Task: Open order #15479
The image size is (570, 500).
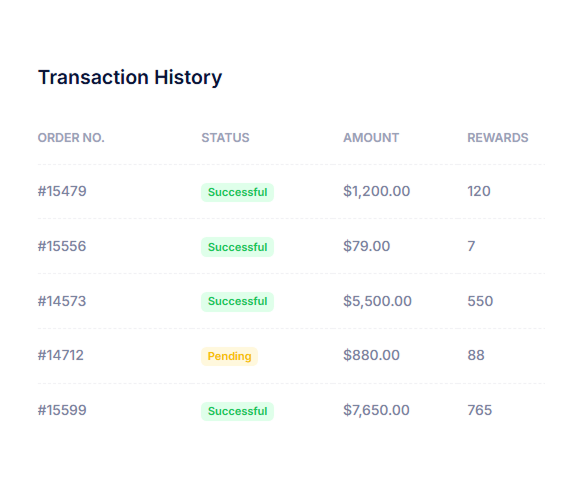Action: point(62,191)
